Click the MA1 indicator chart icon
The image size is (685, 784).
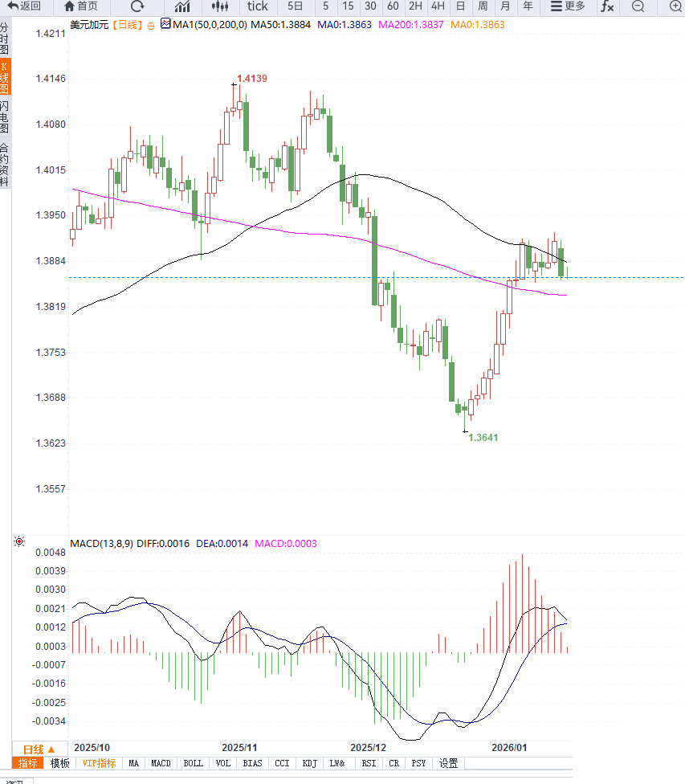(x=166, y=24)
